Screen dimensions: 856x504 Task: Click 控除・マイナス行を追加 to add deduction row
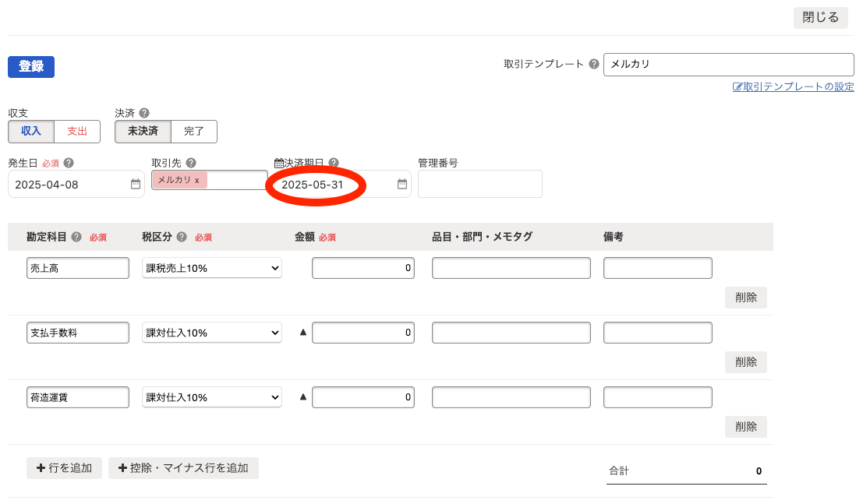pos(183,468)
